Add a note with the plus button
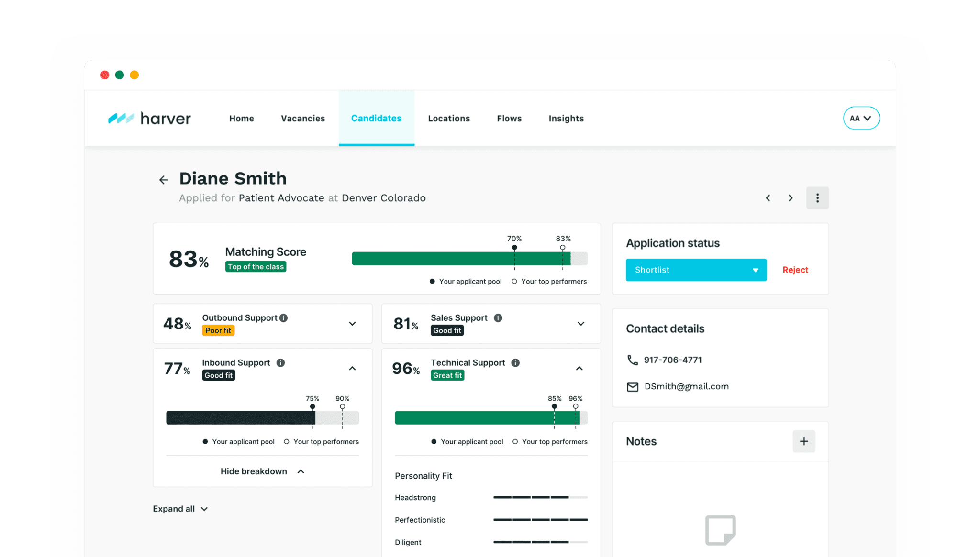 coord(804,441)
